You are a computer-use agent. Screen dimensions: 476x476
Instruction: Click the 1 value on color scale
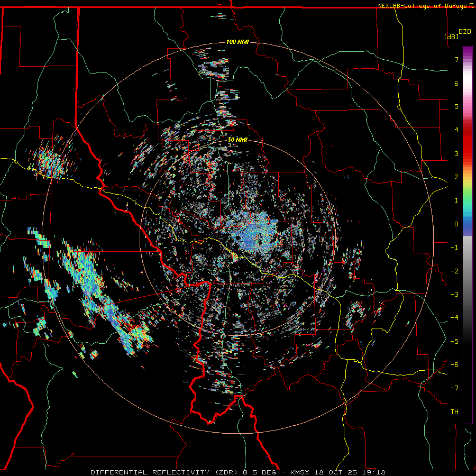pos(456,200)
